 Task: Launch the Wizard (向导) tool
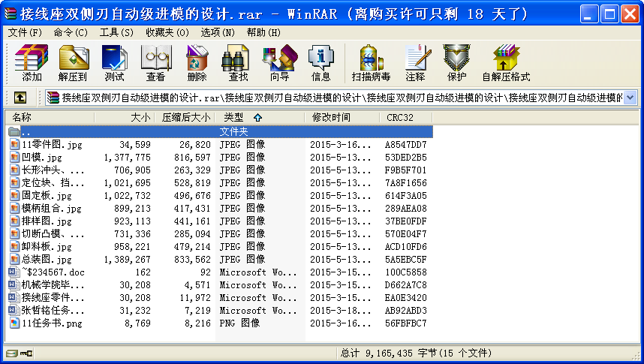pyautogui.click(x=279, y=62)
